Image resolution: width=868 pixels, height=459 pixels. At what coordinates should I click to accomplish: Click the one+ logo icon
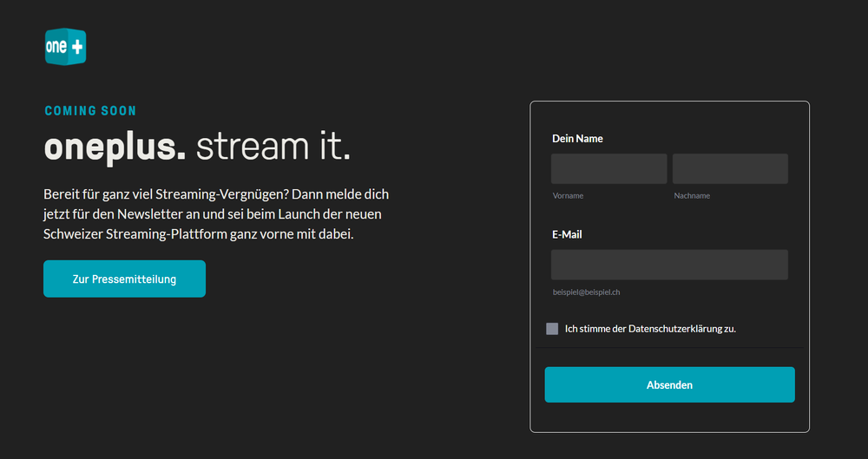(x=65, y=47)
